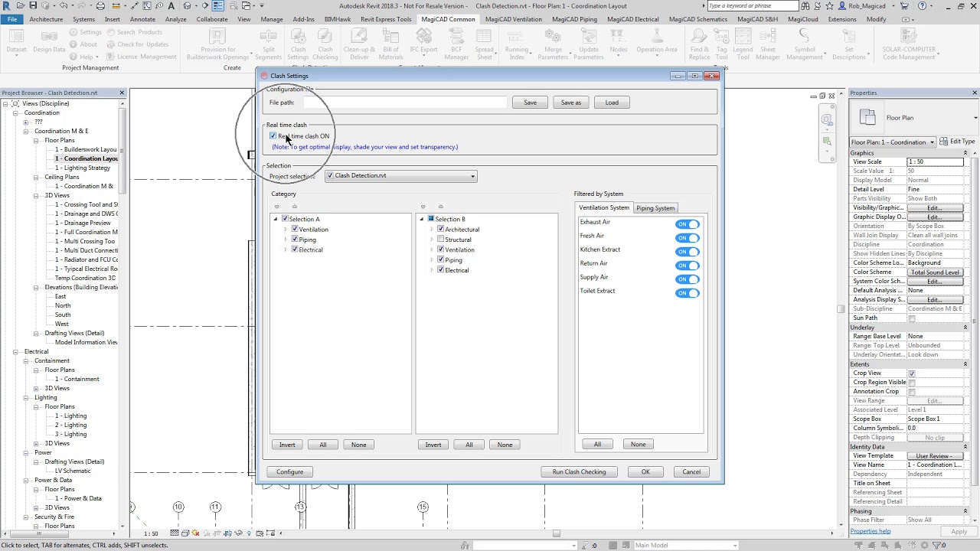Open the MagiCAD Ventilation ribbon tab

point(513,19)
